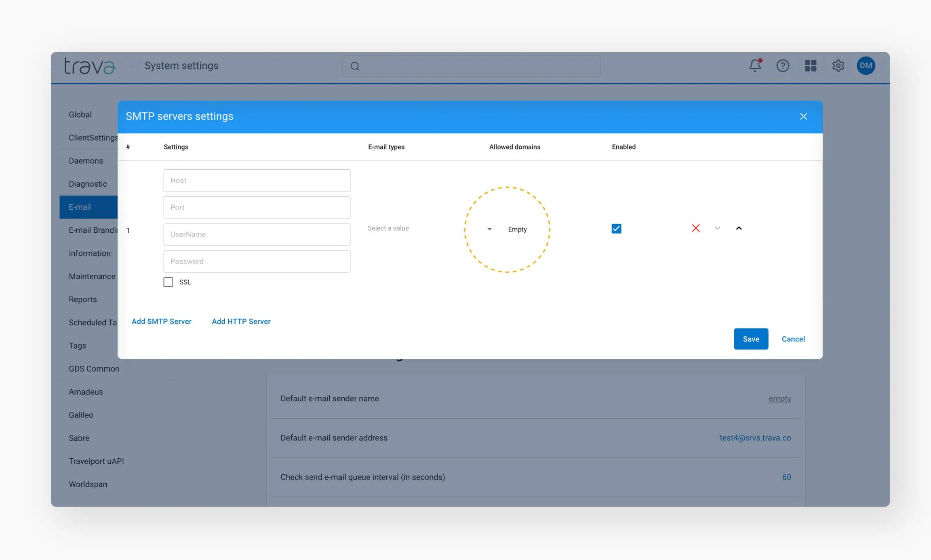Image resolution: width=931 pixels, height=560 pixels.
Task: Open the apps grid icon
Action: point(810,65)
